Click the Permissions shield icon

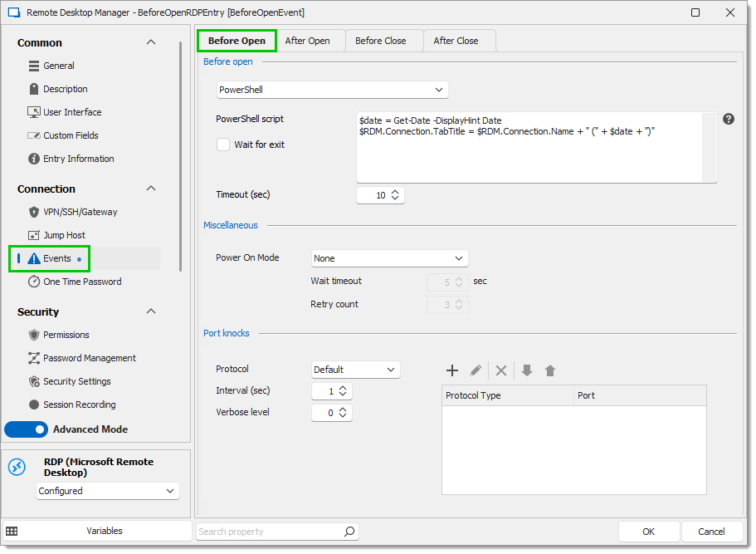pos(34,335)
